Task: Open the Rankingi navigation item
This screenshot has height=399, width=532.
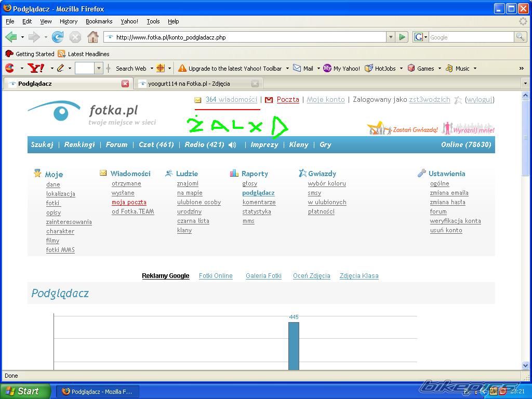Action: [x=79, y=145]
